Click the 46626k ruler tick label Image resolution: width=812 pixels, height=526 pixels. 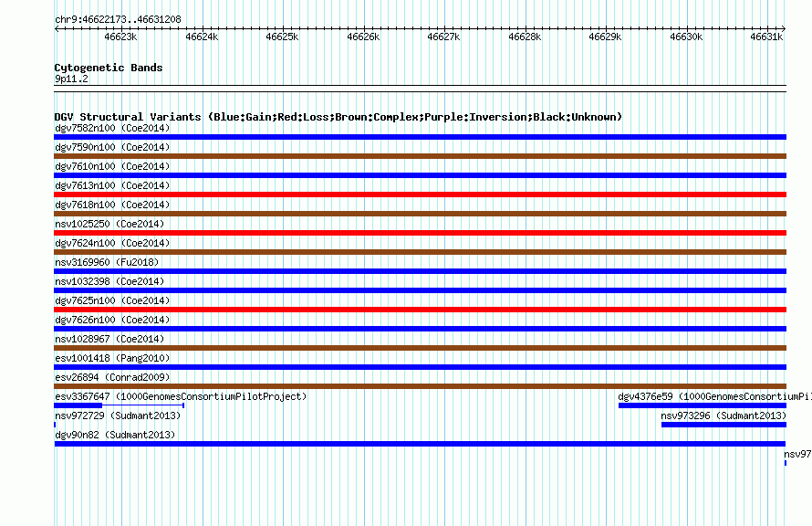click(363, 37)
